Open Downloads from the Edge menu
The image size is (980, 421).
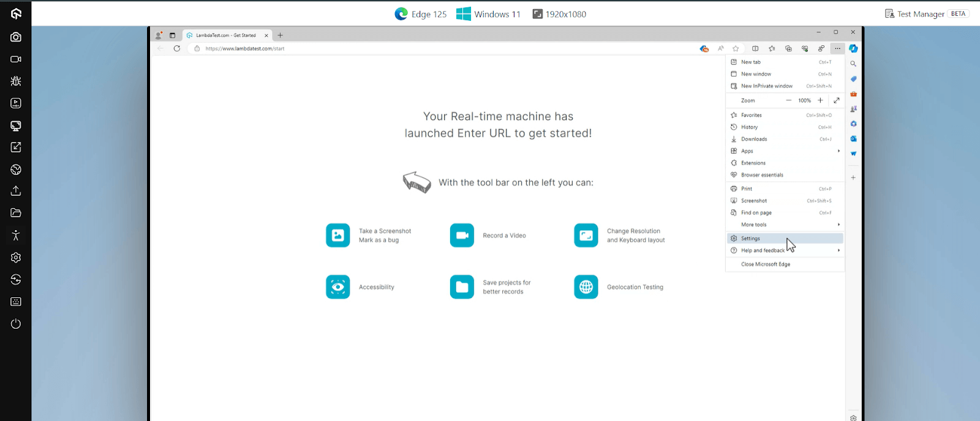tap(785, 139)
